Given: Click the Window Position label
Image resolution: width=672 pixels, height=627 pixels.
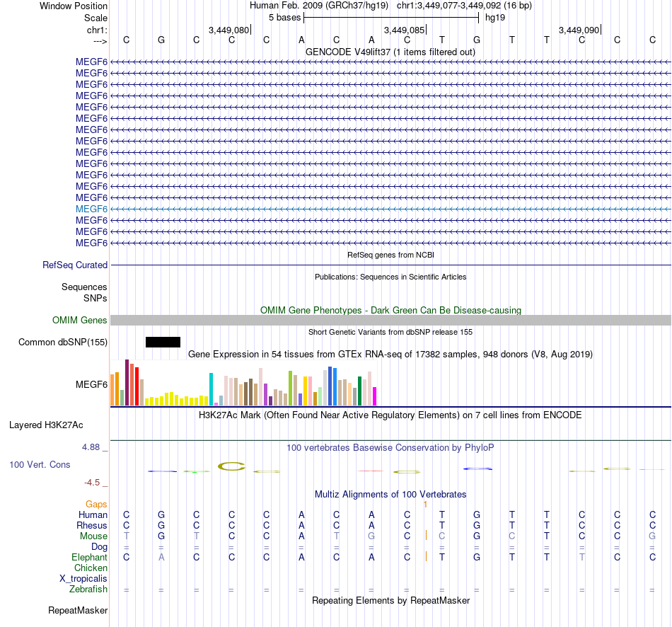Looking at the screenshot, I should [x=74, y=6].
